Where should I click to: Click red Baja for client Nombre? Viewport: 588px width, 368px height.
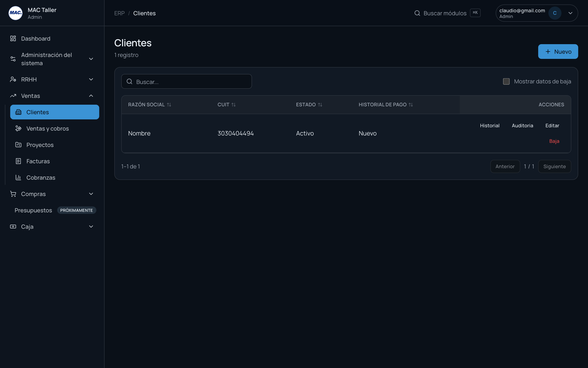click(554, 141)
